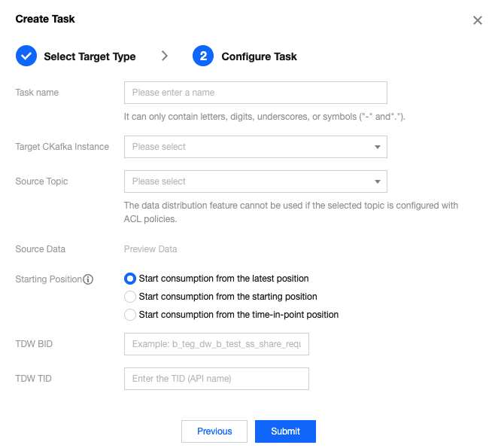Click the Submit button
Image resolution: width=489 pixels, height=448 pixels.
(285, 431)
